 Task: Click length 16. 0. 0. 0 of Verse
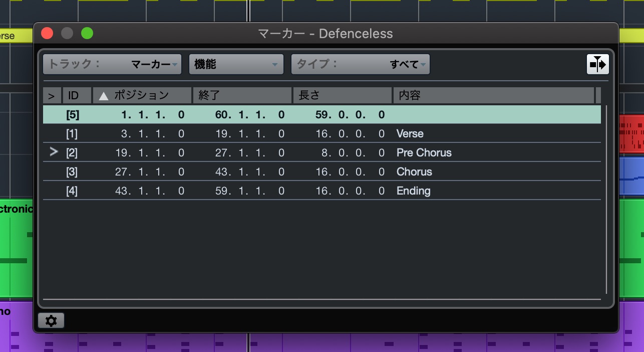coord(350,134)
